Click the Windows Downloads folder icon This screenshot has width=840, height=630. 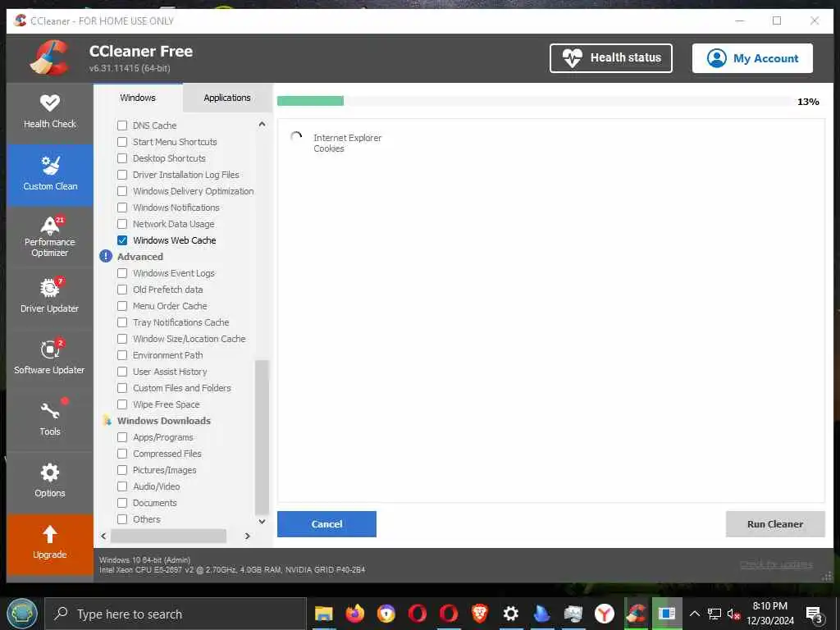pyautogui.click(x=107, y=421)
